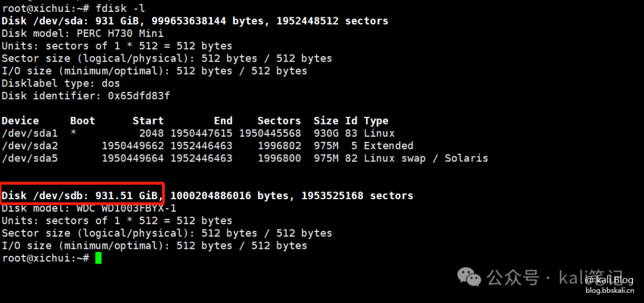Viewport: 644px width, 303px height.
Task: Click the 'Type' column header
Action: 376,120
